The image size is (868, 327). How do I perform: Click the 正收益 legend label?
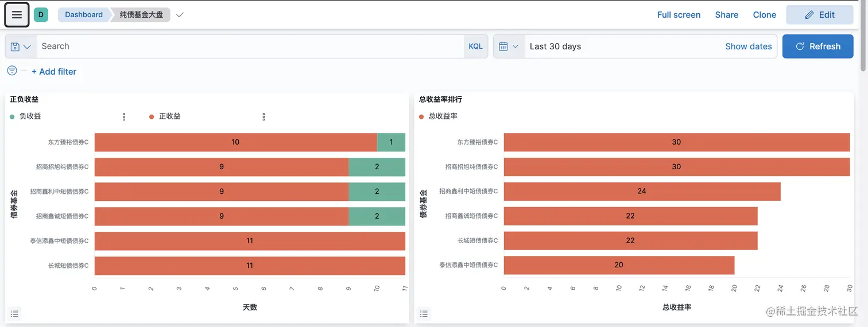[x=170, y=116]
